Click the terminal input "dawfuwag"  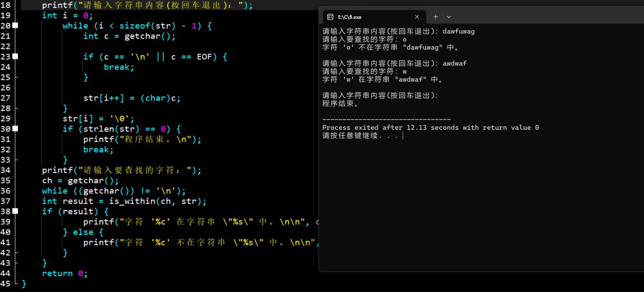(459, 31)
